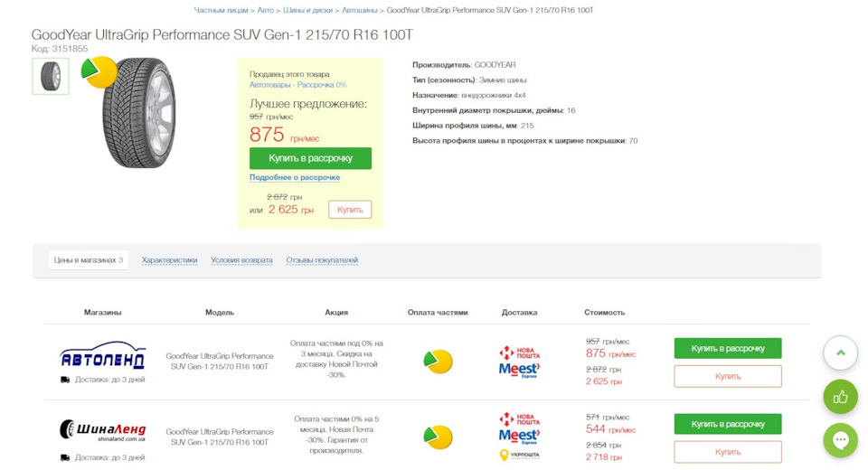Click the model name in the Автоленд row
The width and height of the screenshot is (868, 470).
coord(220,361)
